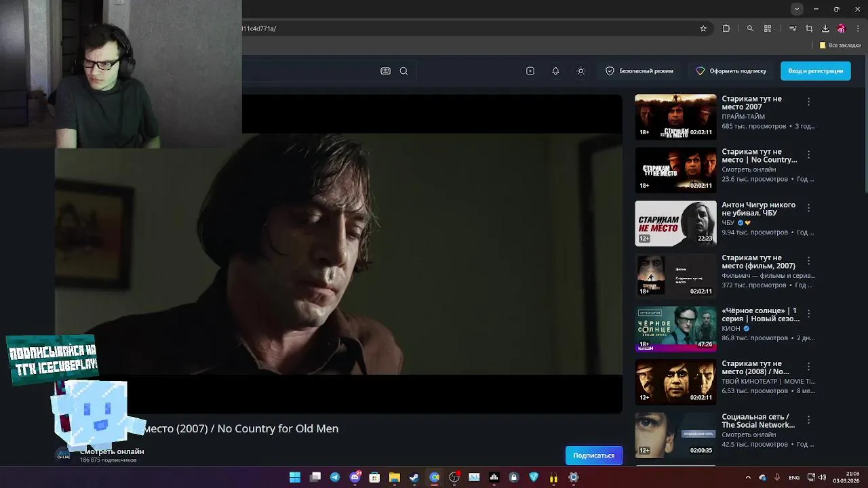Open the media control playlist icon
This screenshot has width=868, height=488.
[x=793, y=28]
